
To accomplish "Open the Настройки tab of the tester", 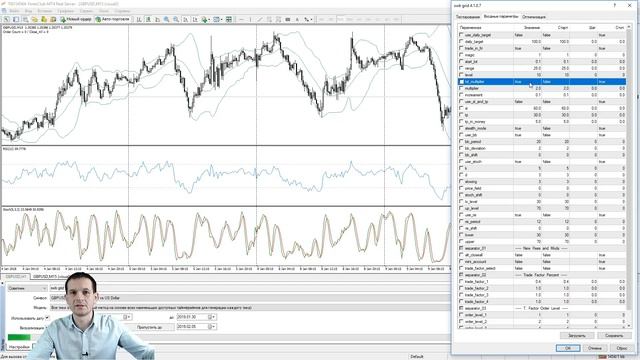I will [x=19, y=347].
